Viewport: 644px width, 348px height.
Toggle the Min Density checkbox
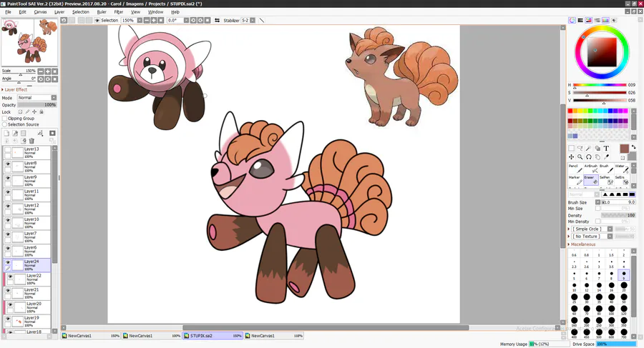[598, 222]
